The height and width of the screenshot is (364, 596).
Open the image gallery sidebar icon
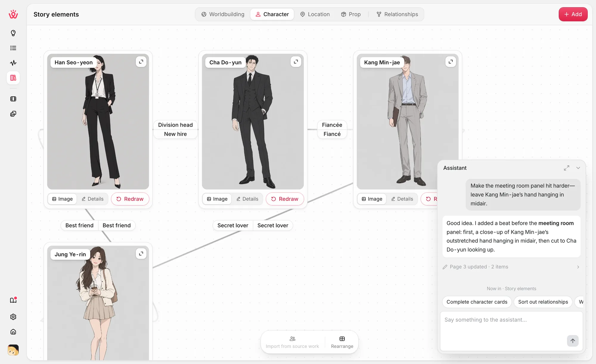[13, 114]
